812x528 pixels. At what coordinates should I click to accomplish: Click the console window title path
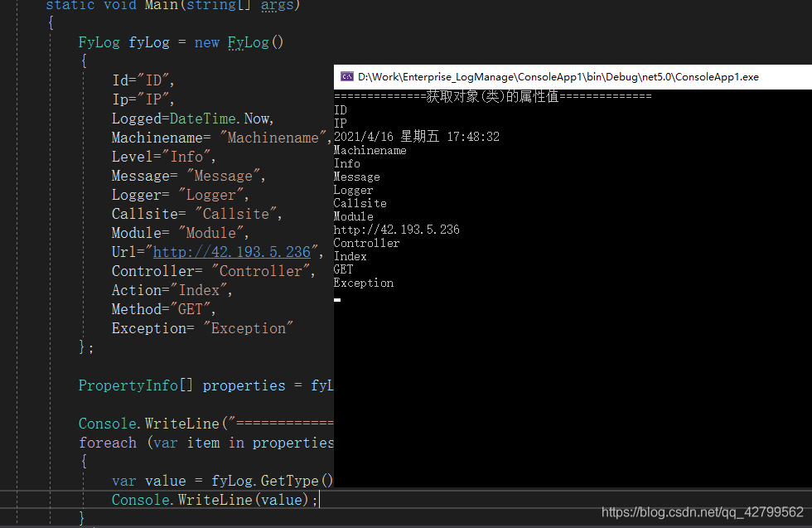pos(558,77)
